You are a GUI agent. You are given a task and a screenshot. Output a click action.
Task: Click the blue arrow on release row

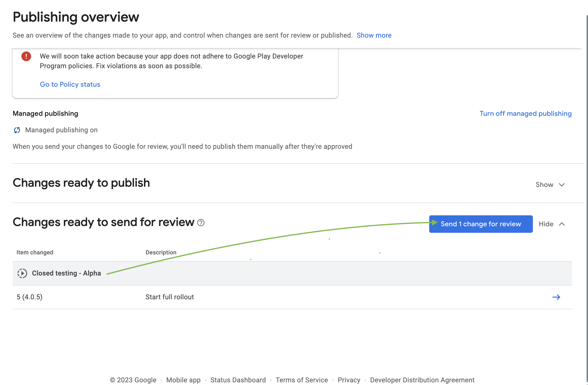556,297
